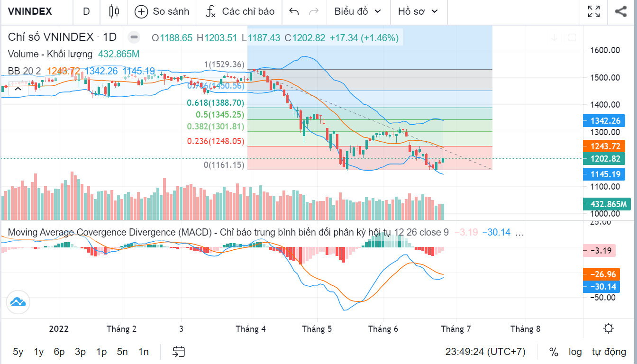637x364 pixels.
Task: Toggle log scale mode
Action: [575, 352]
